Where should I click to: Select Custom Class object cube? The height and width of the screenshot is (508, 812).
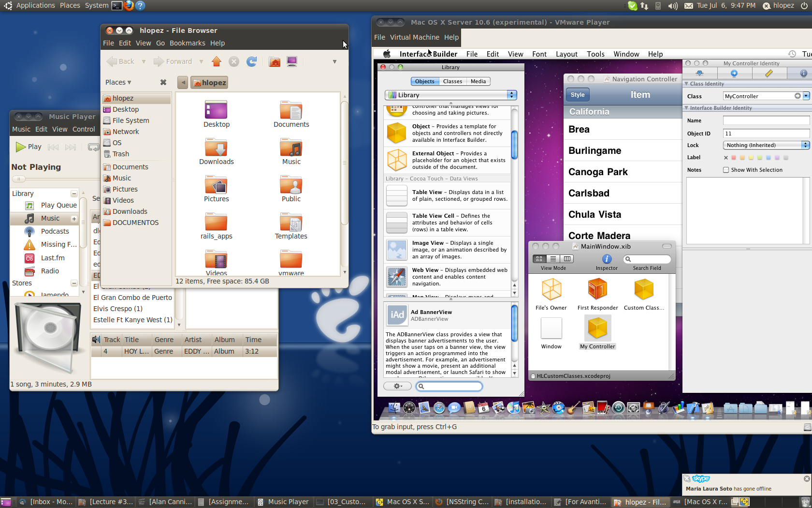(644, 289)
